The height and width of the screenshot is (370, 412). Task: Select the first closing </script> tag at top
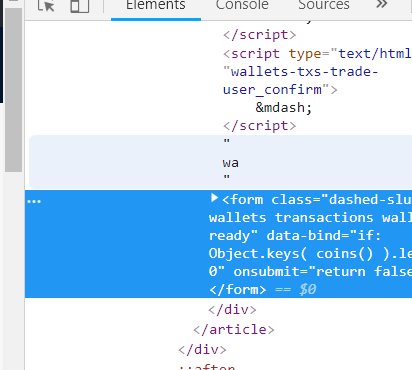[259, 35]
